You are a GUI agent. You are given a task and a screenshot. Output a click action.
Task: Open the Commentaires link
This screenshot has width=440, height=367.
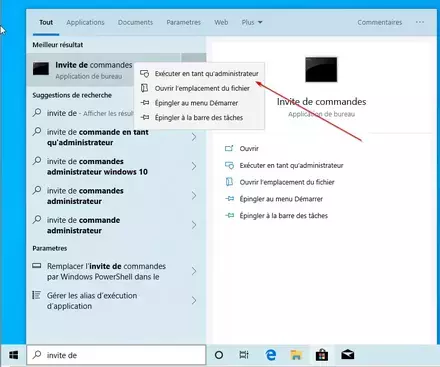[380, 22]
